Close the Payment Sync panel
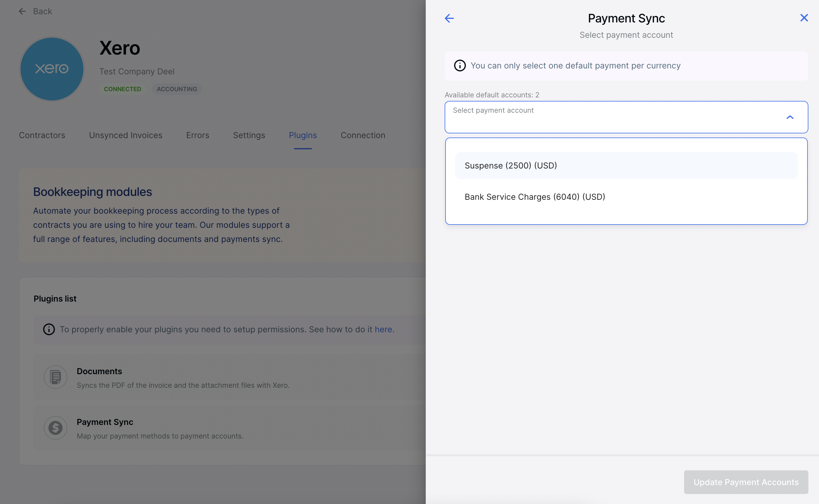 click(x=804, y=18)
